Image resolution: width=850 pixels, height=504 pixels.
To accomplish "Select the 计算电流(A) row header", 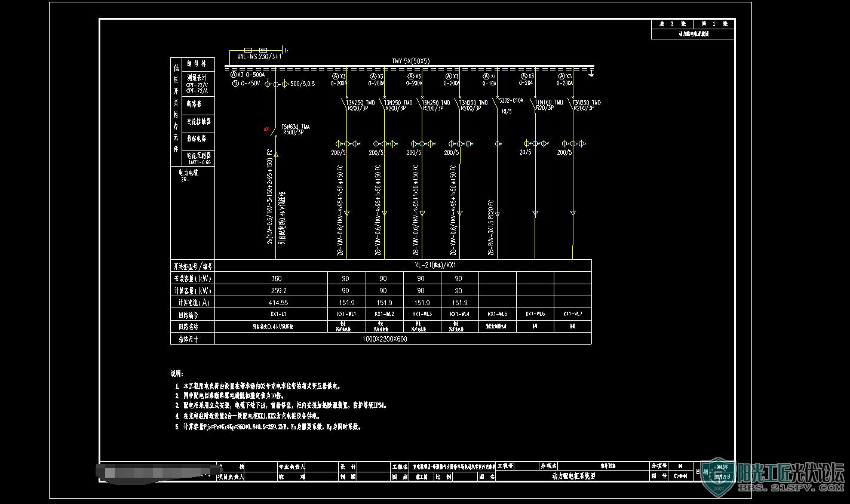I will coord(192,303).
